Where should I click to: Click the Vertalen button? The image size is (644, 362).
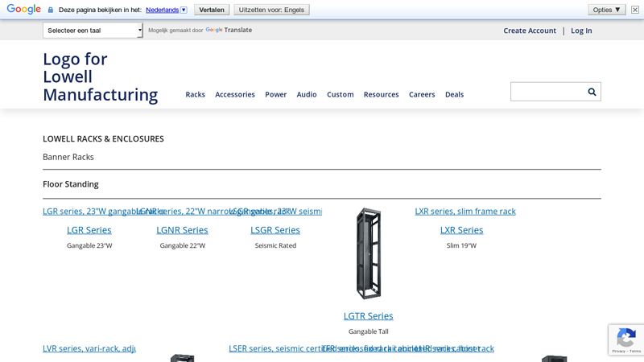[212, 10]
